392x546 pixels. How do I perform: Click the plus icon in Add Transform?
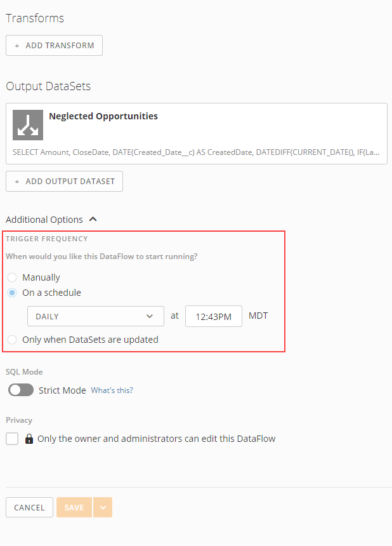click(x=16, y=46)
